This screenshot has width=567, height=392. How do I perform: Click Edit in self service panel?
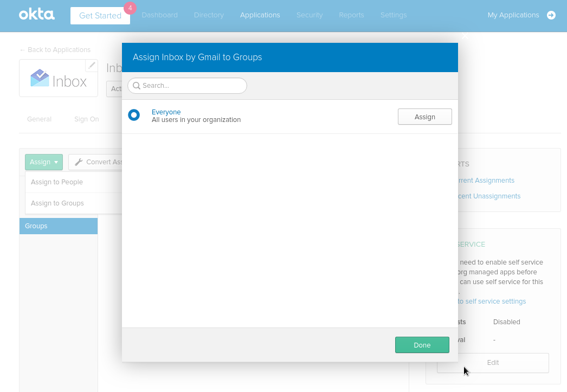coord(493,363)
